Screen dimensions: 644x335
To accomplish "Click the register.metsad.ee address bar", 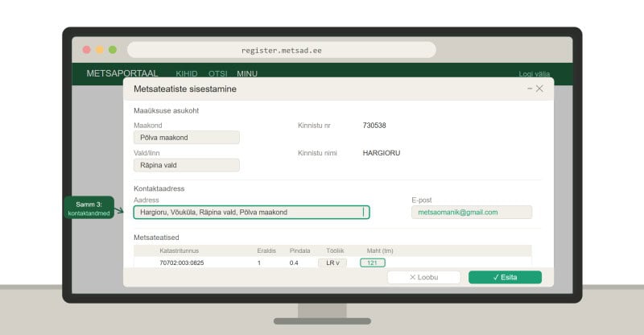I will pyautogui.click(x=281, y=50).
